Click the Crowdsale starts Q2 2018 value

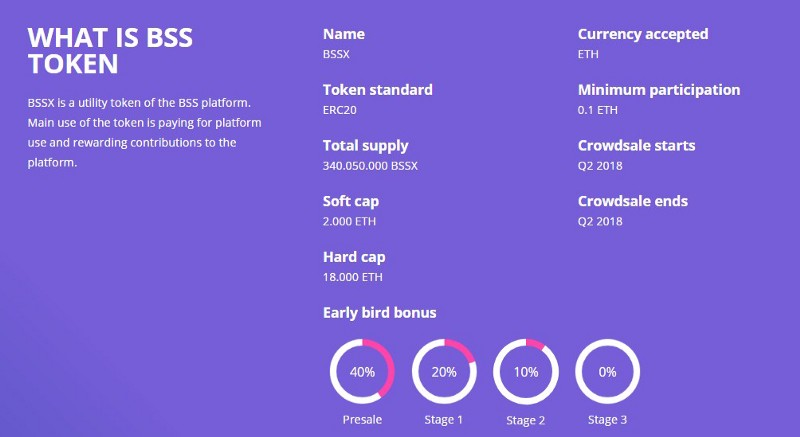(x=600, y=166)
